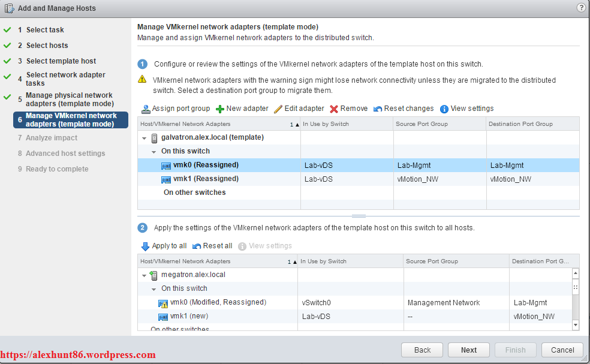Open step 5 Manage physical network adapters
This screenshot has height=364, width=590.
(69, 100)
